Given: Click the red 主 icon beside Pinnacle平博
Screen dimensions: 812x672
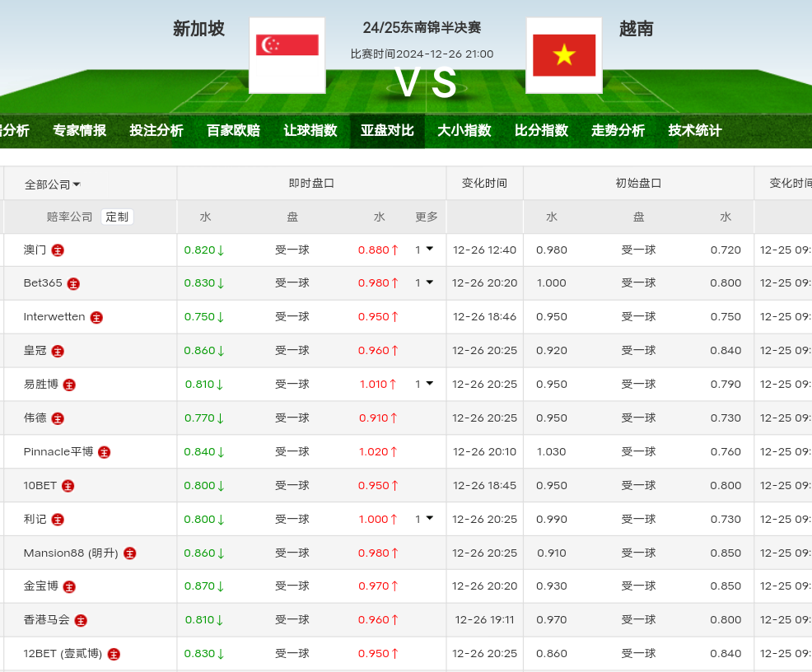Looking at the screenshot, I should pyautogui.click(x=104, y=452).
